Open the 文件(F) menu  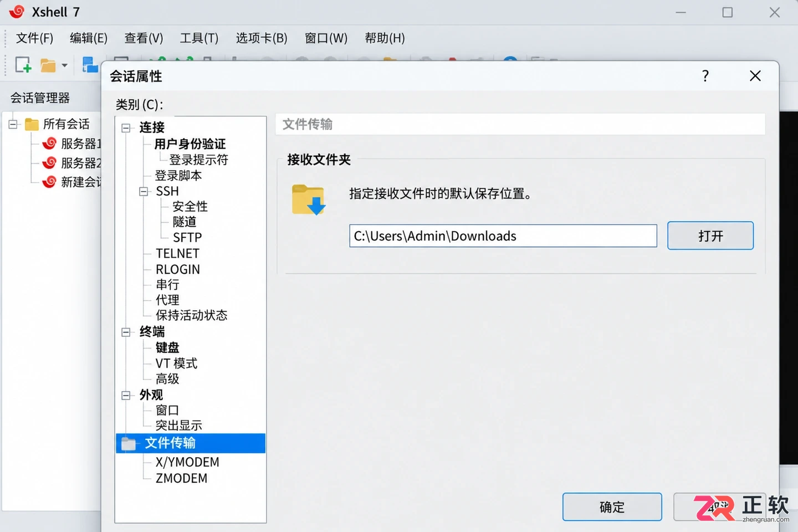click(34, 38)
